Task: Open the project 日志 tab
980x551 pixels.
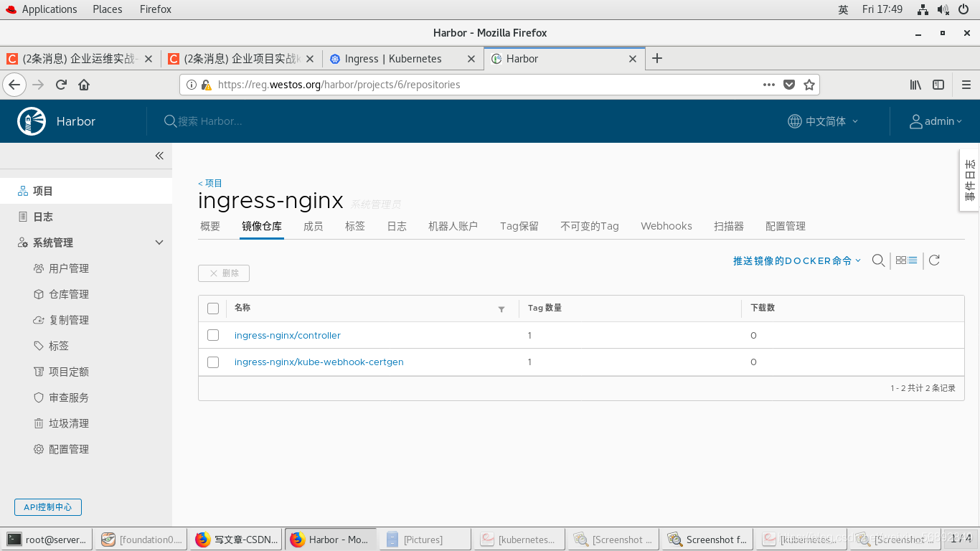Action: pos(397,226)
